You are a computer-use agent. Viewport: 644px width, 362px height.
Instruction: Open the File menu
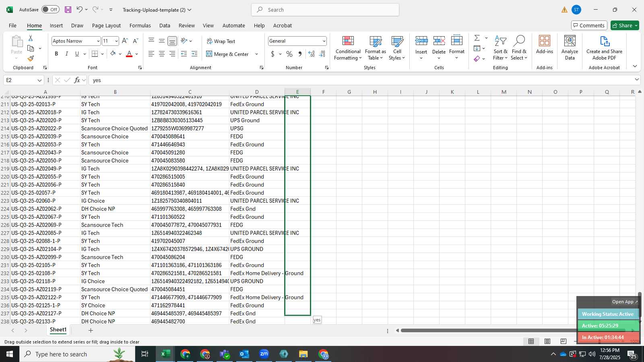12,25
